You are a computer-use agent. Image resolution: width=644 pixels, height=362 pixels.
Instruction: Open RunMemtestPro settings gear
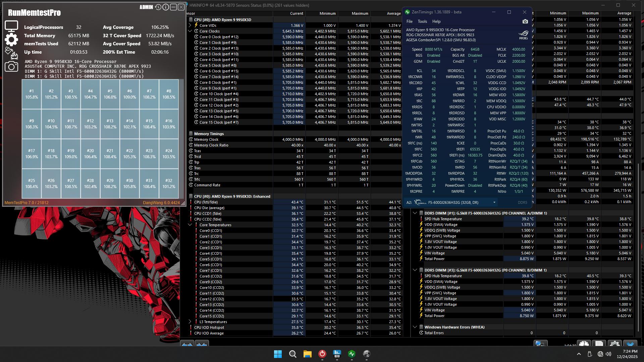pos(11,40)
